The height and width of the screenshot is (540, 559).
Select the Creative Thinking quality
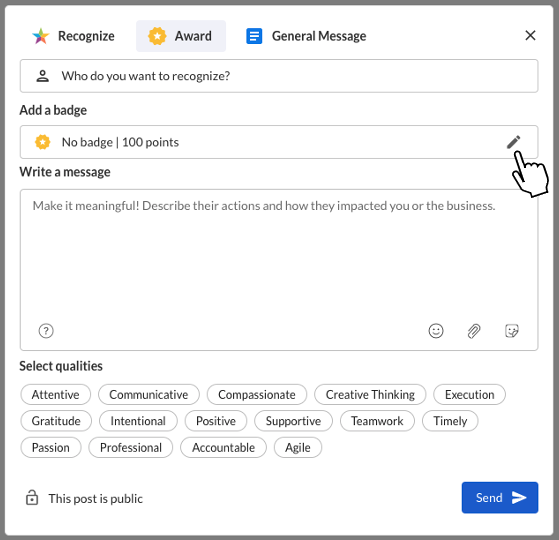370,394
